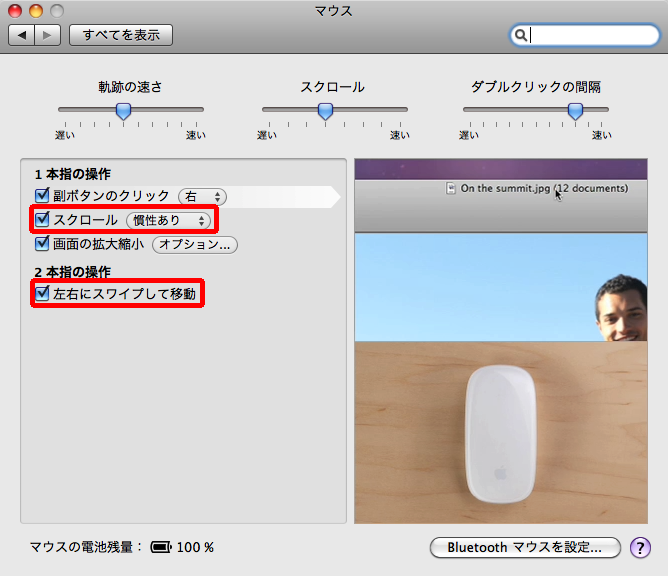Click the Magic Mouse preview video
Image resolution: width=668 pixels, height=576 pixels.
501,341
